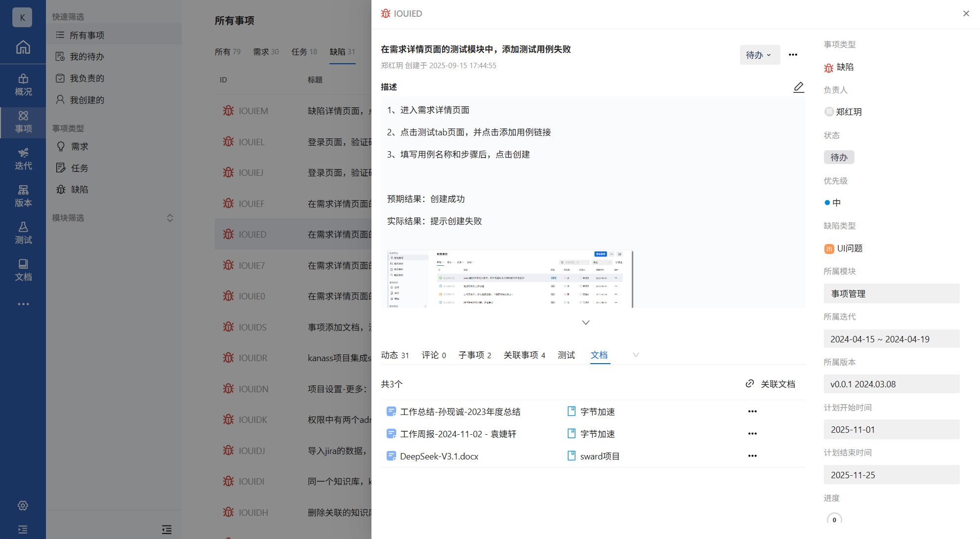Open document 工作总结-孙现诚-2023年度总结

460,412
